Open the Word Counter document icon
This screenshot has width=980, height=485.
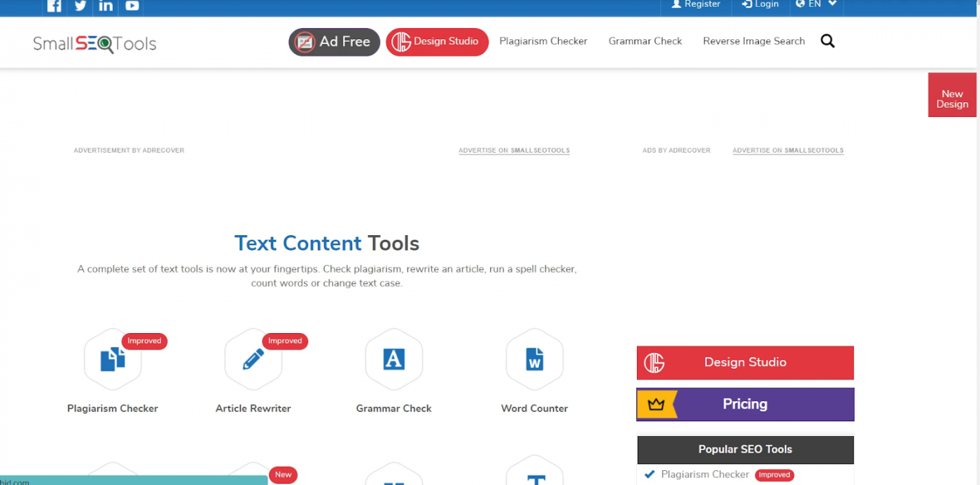point(534,360)
